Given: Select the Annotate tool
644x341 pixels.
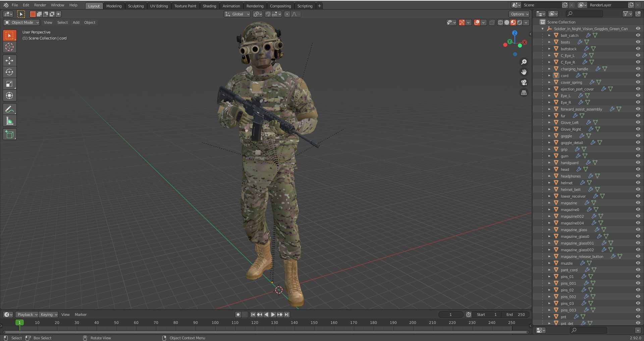Looking at the screenshot, I should (9, 109).
